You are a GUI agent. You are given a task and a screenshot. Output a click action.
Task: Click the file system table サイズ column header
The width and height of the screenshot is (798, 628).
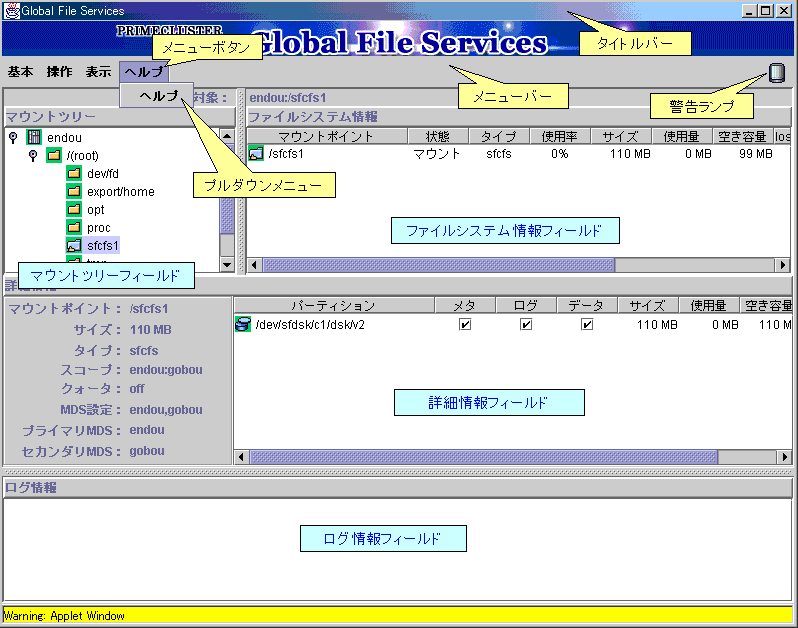[621, 136]
